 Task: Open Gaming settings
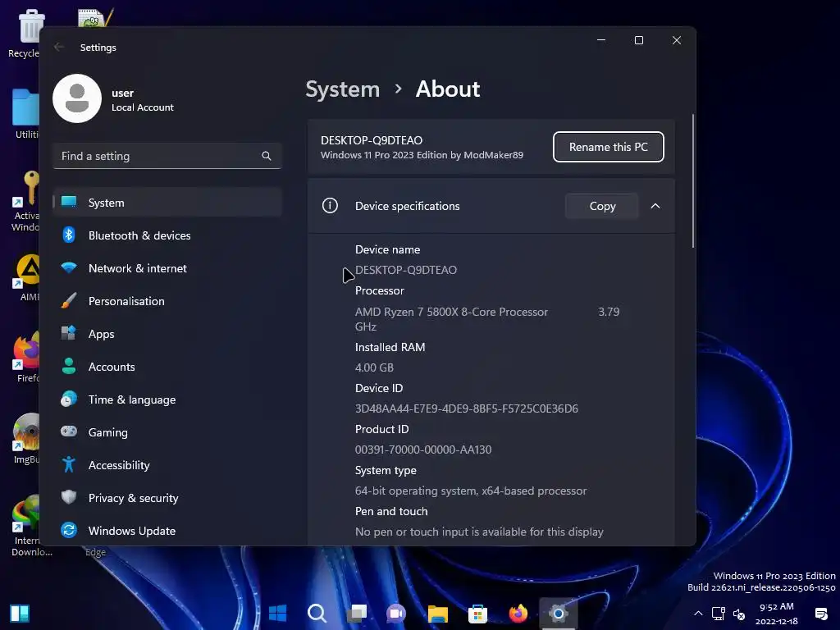(x=167, y=431)
